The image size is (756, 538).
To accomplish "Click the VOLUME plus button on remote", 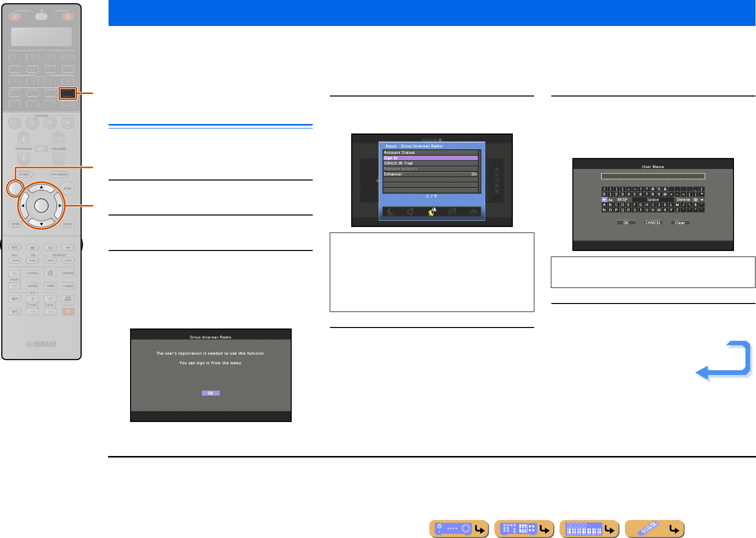I will (x=59, y=138).
